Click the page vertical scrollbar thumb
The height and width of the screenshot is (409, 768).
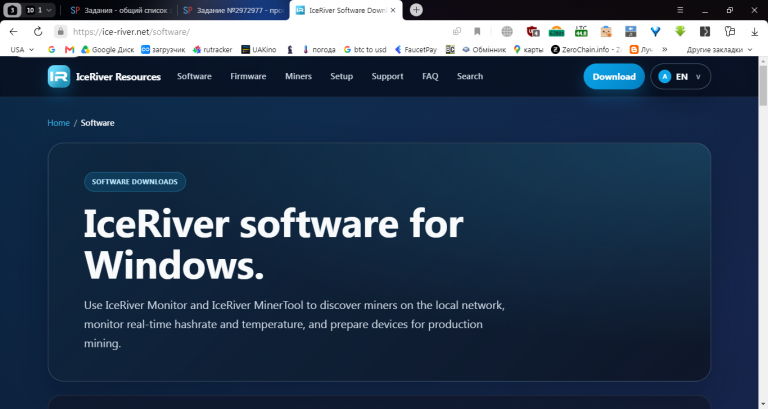pos(763,85)
